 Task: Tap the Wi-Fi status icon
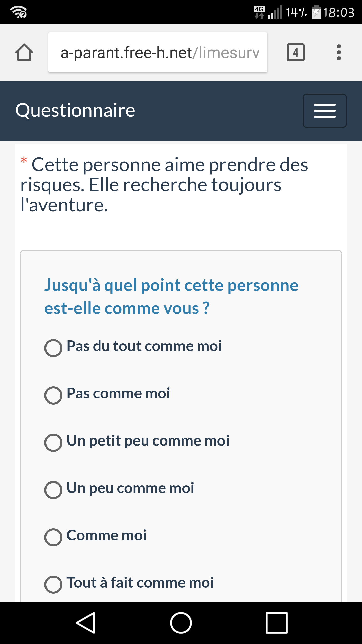tap(18, 12)
